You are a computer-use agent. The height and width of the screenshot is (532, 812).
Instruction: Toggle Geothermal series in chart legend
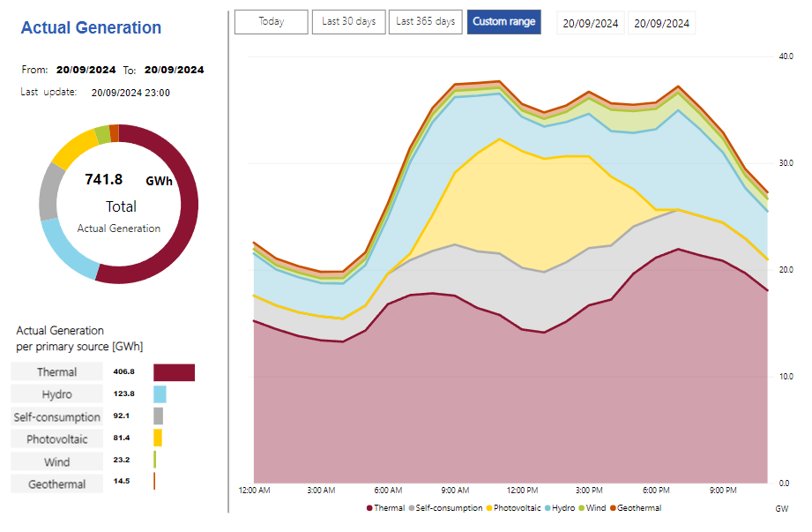point(638,508)
